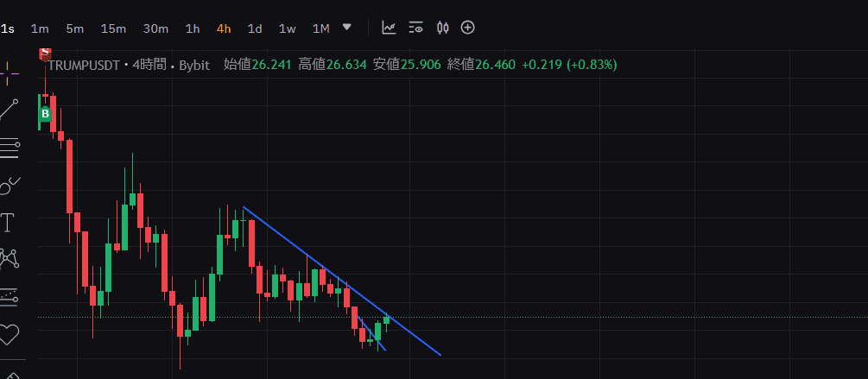
Task: Switch to the 15m timeframe
Action: (x=113, y=28)
